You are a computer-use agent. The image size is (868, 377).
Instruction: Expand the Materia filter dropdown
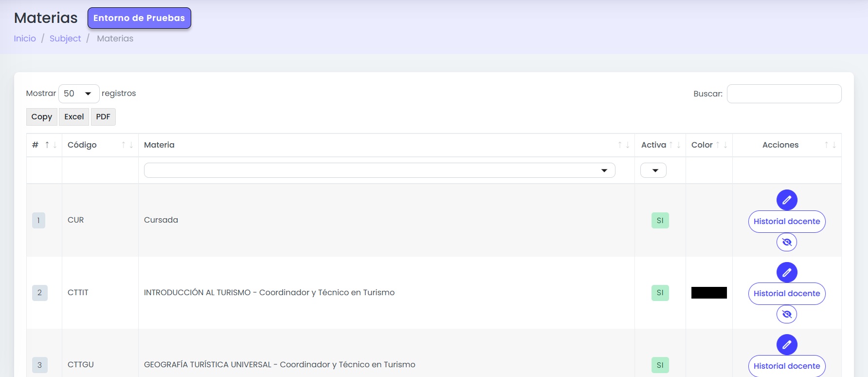380,170
